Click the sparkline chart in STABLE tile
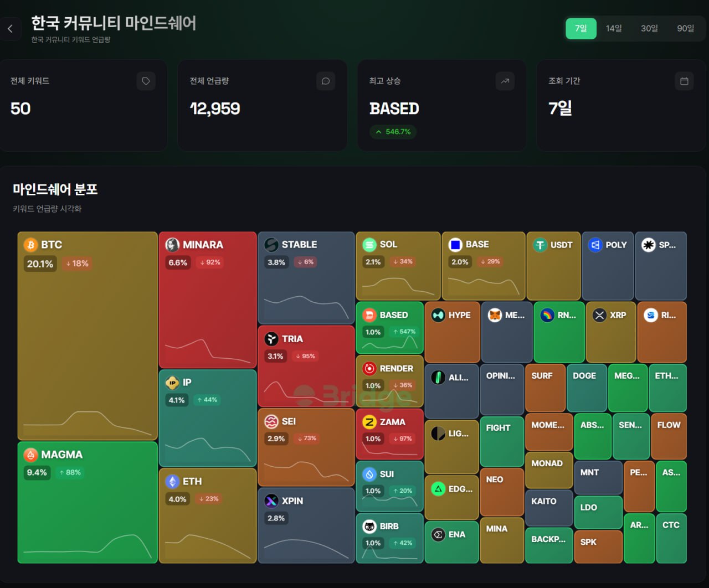The image size is (709, 588). point(306,307)
